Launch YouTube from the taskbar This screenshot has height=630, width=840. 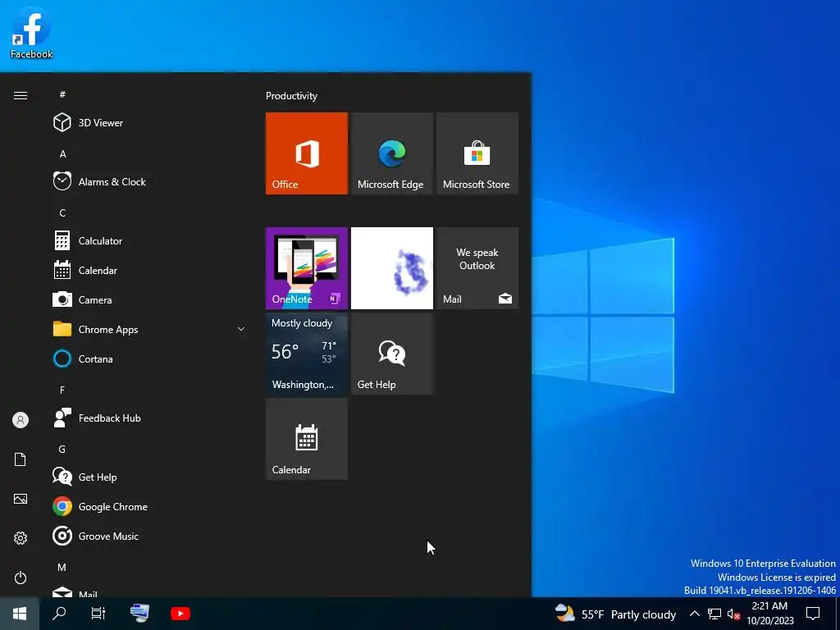coord(180,614)
